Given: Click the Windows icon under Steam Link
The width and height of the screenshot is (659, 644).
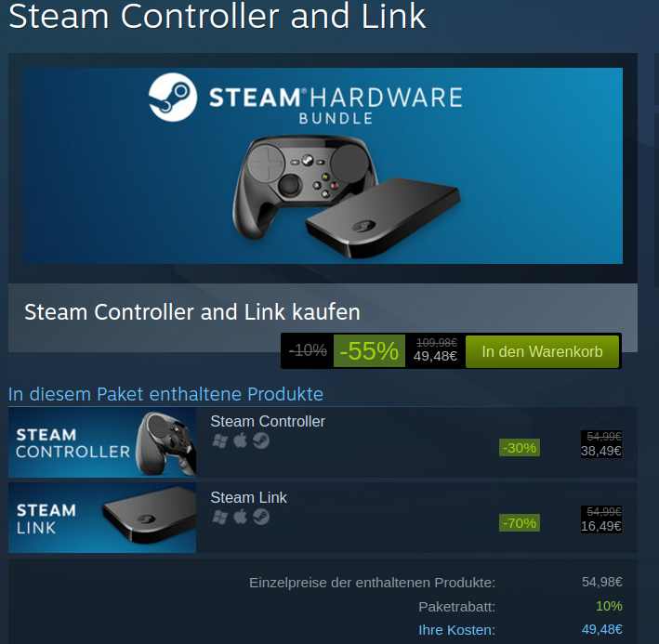Looking at the screenshot, I should [x=220, y=517].
